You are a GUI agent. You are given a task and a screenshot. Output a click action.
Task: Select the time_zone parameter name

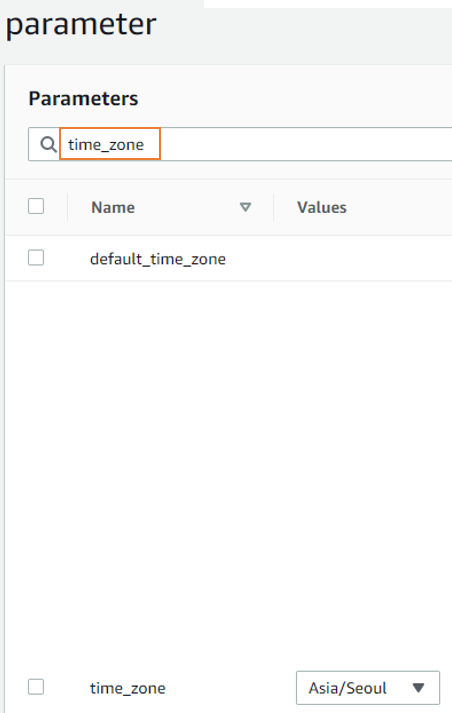(x=127, y=688)
